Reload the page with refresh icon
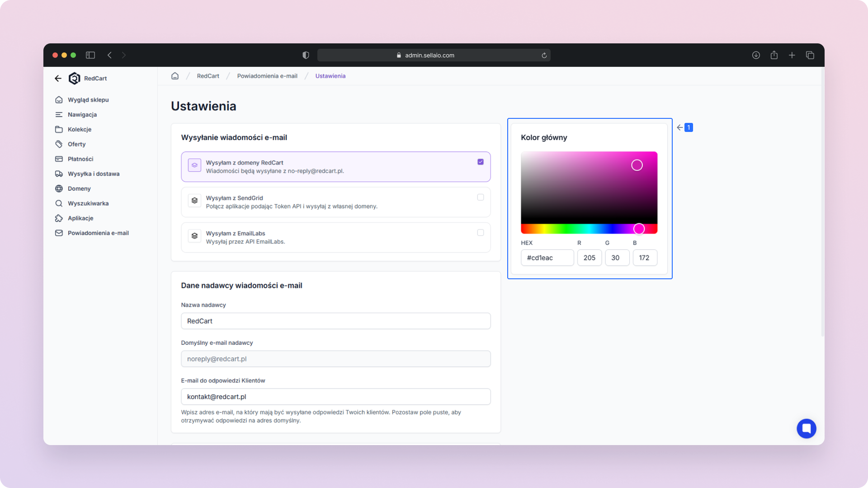 tap(544, 56)
